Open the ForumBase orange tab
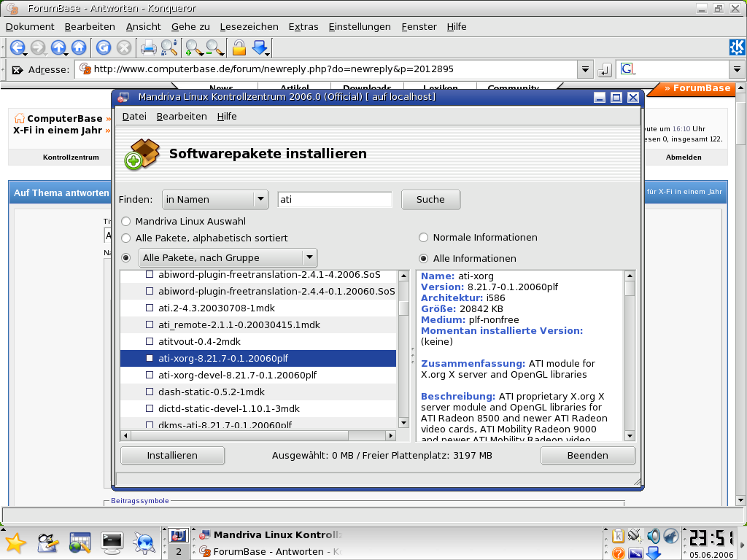Image resolution: width=747 pixels, height=560 pixels. pyautogui.click(x=697, y=88)
